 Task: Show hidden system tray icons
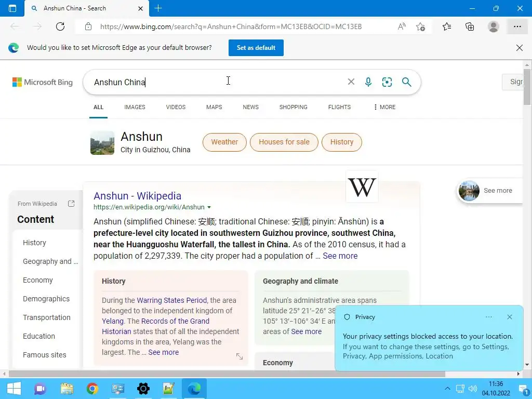tap(447, 389)
